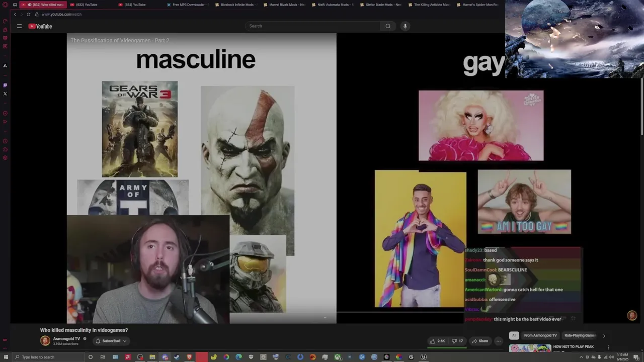Viewport: 644px width, 362px height.
Task: Start voice search with microphone icon
Action: coord(405,26)
